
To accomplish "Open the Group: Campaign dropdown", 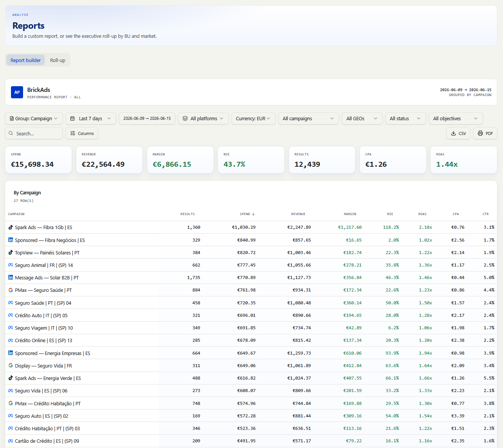I will click(x=34, y=118).
